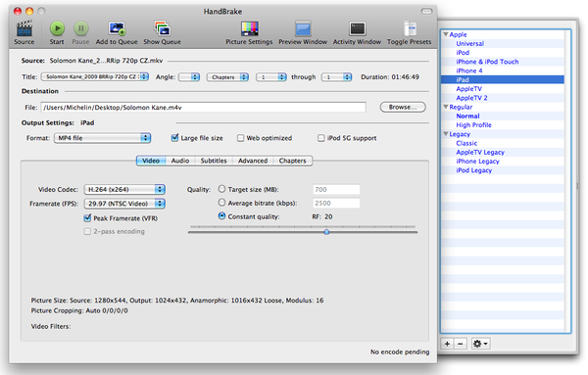This screenshot has width=588, height=375.
Task: Enable Web optimized checkbox
Action: pos(240,138)
